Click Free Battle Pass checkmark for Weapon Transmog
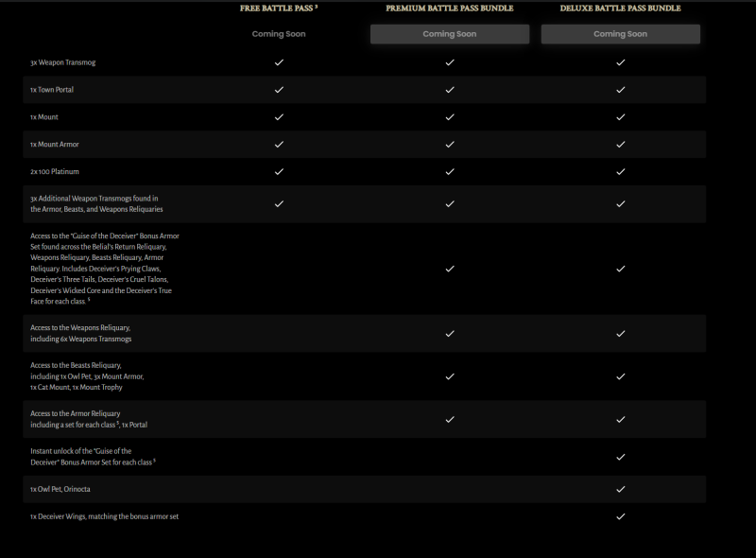756x558 pixels. coord(279,62)
